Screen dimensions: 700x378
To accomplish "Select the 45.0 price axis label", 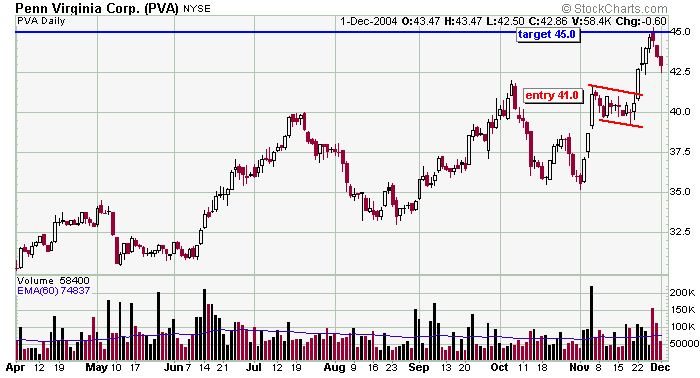I will tap(681, 32).
